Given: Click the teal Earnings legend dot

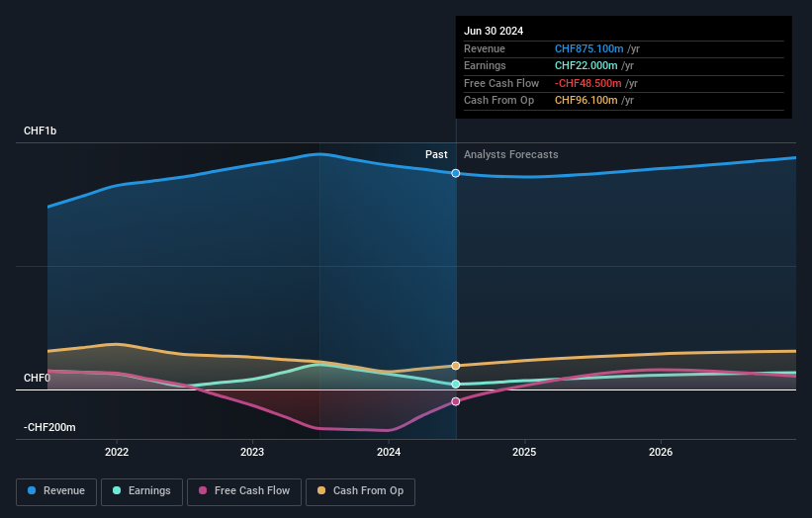Looking at the screenshot, I should point(117,490).
